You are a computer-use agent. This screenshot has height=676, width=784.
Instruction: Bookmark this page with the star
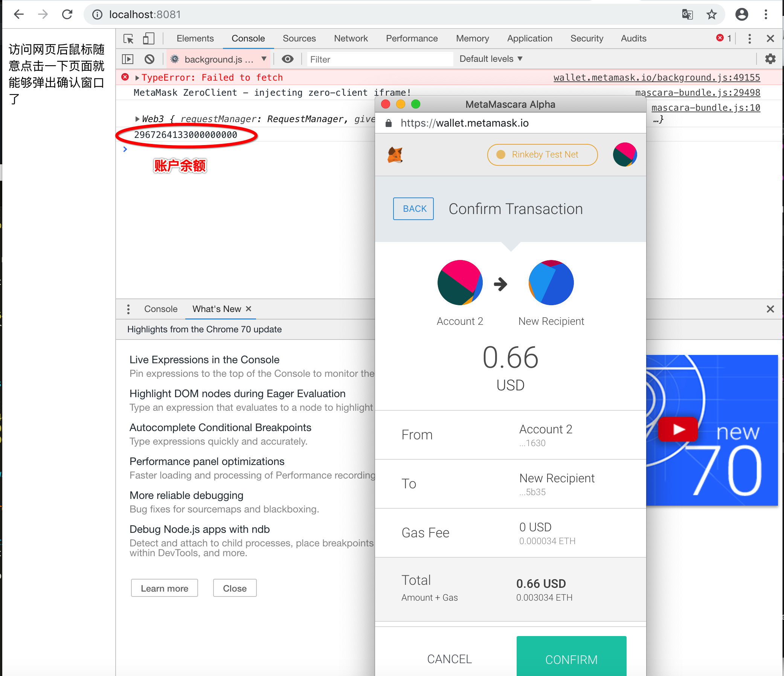pos(711,14)
